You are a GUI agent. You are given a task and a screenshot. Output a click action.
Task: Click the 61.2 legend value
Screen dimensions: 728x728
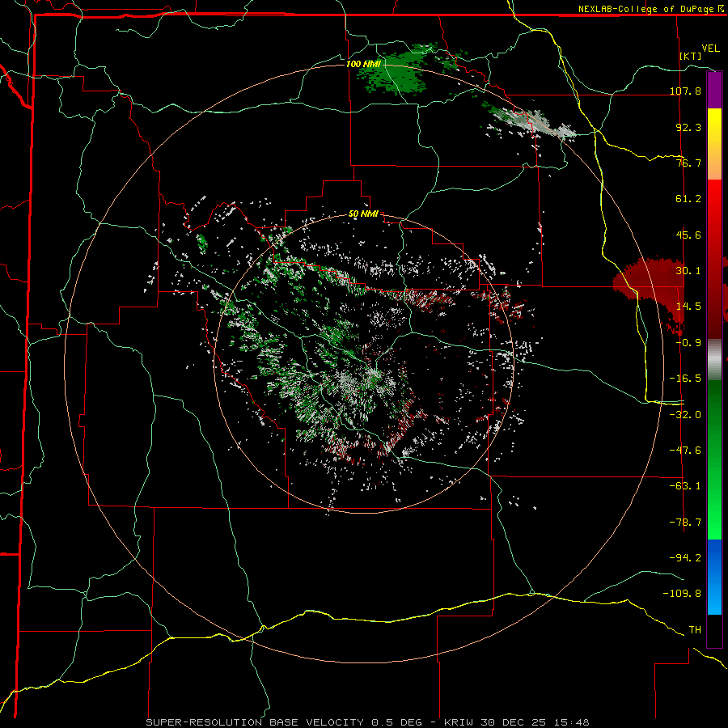688,199
